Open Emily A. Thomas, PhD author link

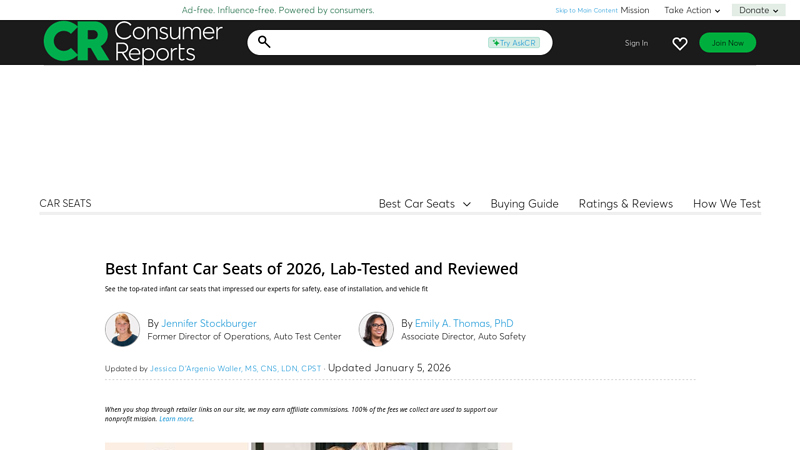[464, 323]
